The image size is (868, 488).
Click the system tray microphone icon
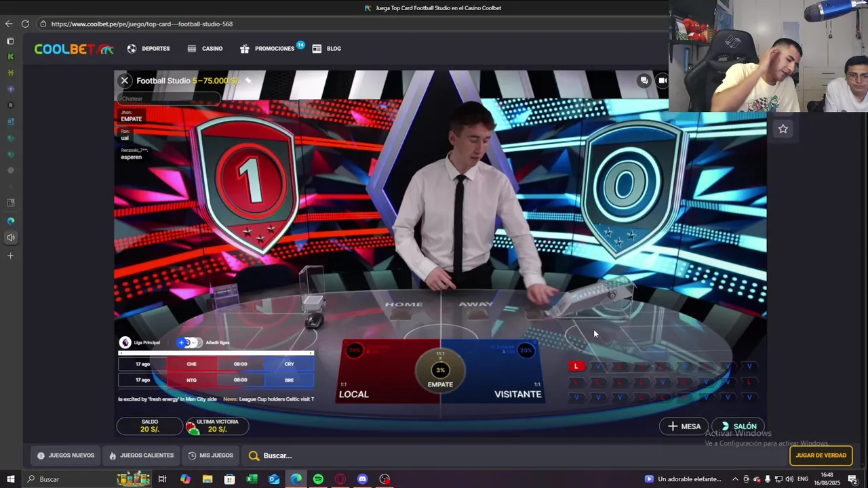768,479
